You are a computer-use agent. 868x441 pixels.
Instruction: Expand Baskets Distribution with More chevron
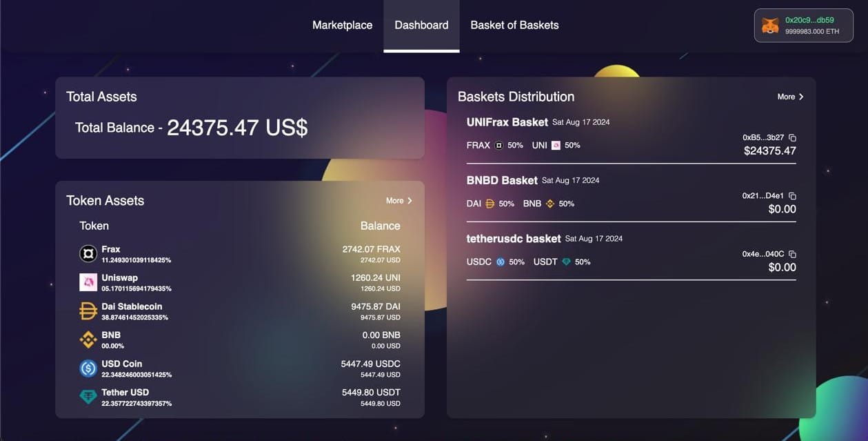pyautogui.click(x=791, y=97)
